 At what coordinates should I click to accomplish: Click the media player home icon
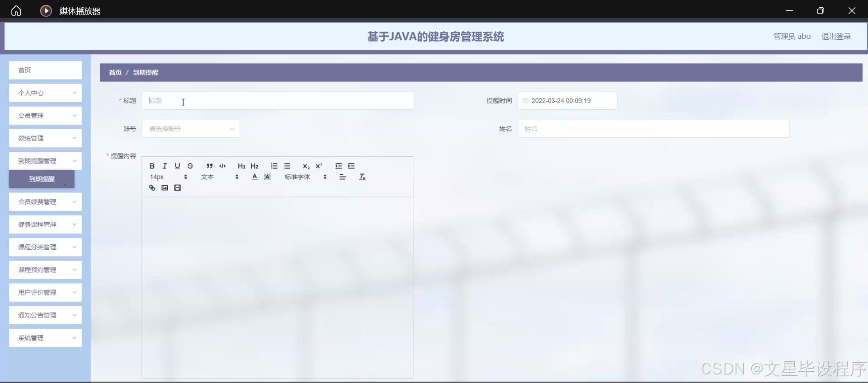click(16, 10)
